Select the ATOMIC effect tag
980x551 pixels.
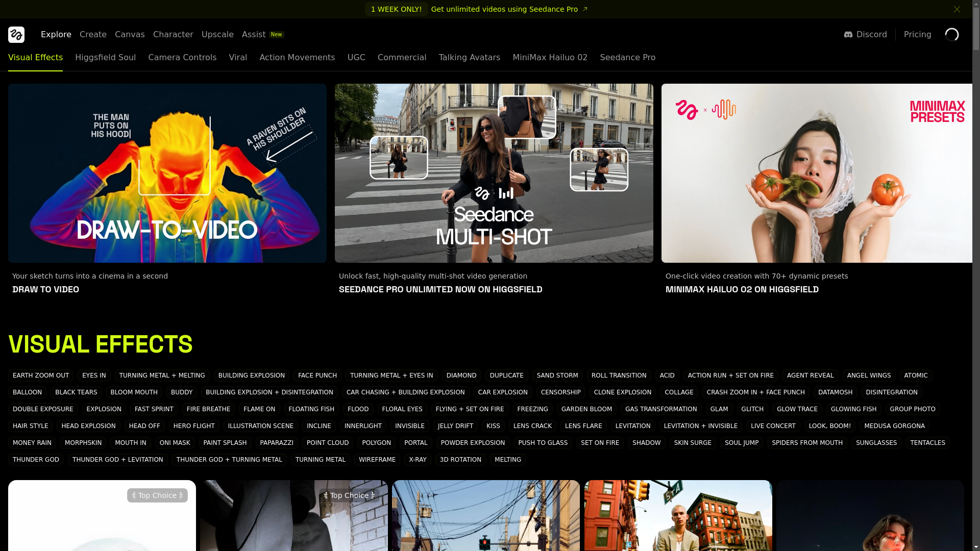pos(916,375)
